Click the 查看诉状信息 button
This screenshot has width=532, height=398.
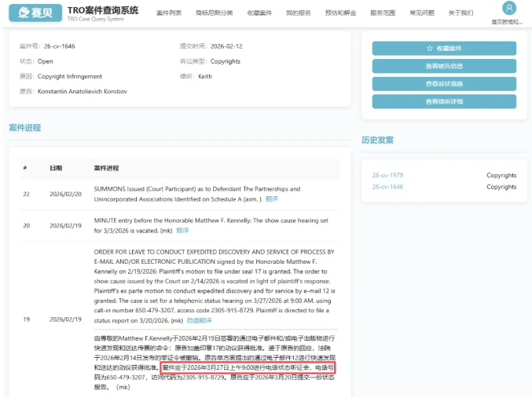click(x=444, y=84)
